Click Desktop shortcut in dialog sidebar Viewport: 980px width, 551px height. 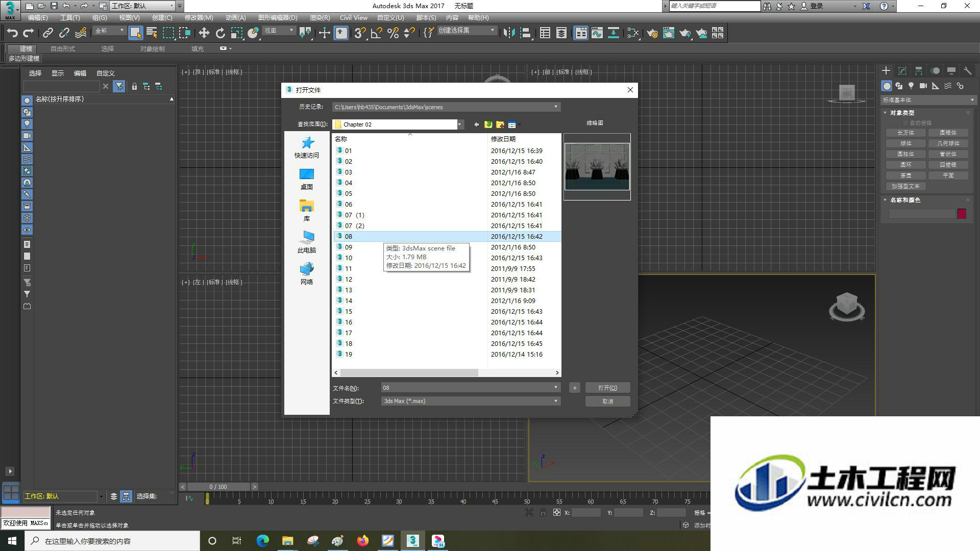(x=306, y=179)
